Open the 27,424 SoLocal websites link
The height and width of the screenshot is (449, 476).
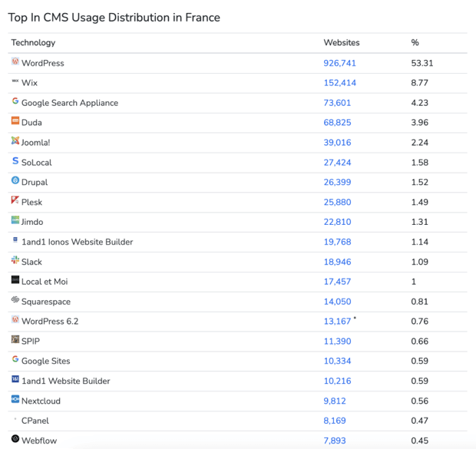coord(337,163)
